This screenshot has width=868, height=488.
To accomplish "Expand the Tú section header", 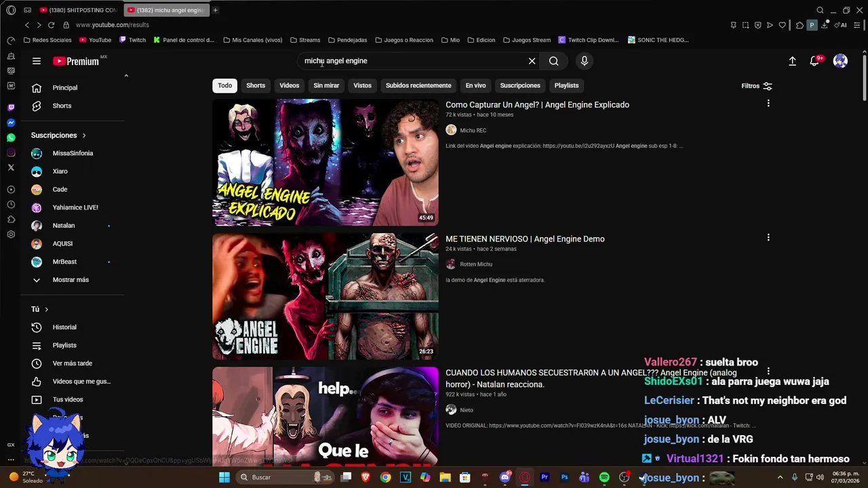I will click(x=40, y=309).
